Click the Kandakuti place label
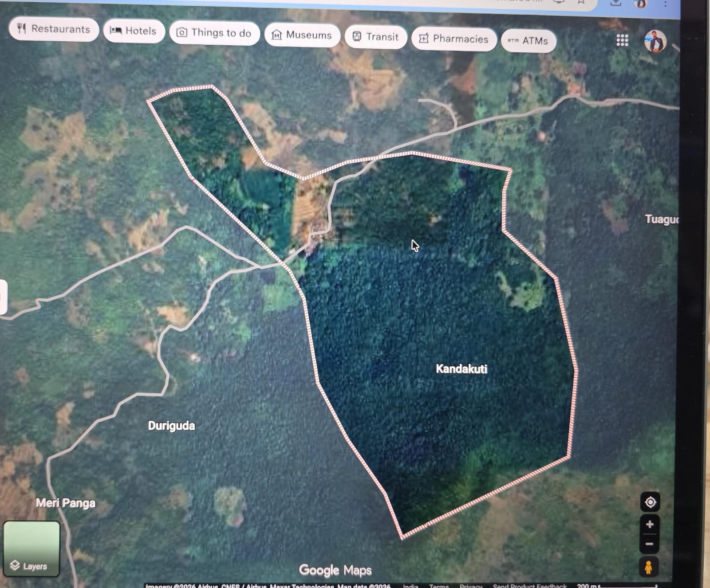Viewport: 710px width, 588px height. pos(461,369)
